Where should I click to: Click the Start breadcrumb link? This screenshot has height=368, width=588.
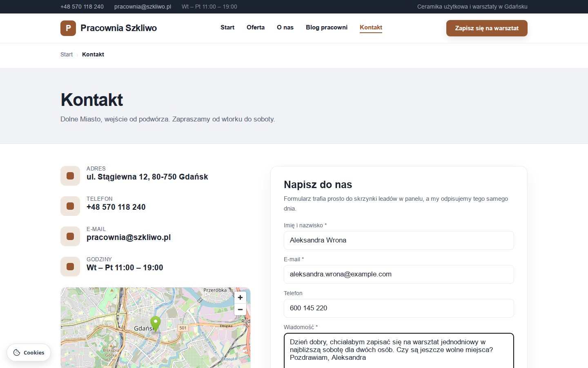click(x=67, y=54)
